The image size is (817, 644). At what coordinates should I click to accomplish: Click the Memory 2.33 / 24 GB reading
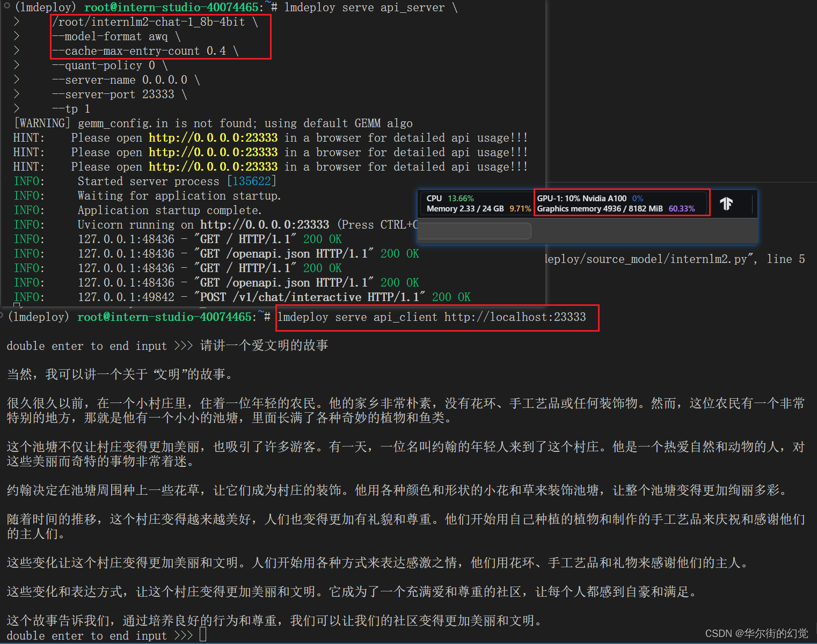tap(465, 208)
